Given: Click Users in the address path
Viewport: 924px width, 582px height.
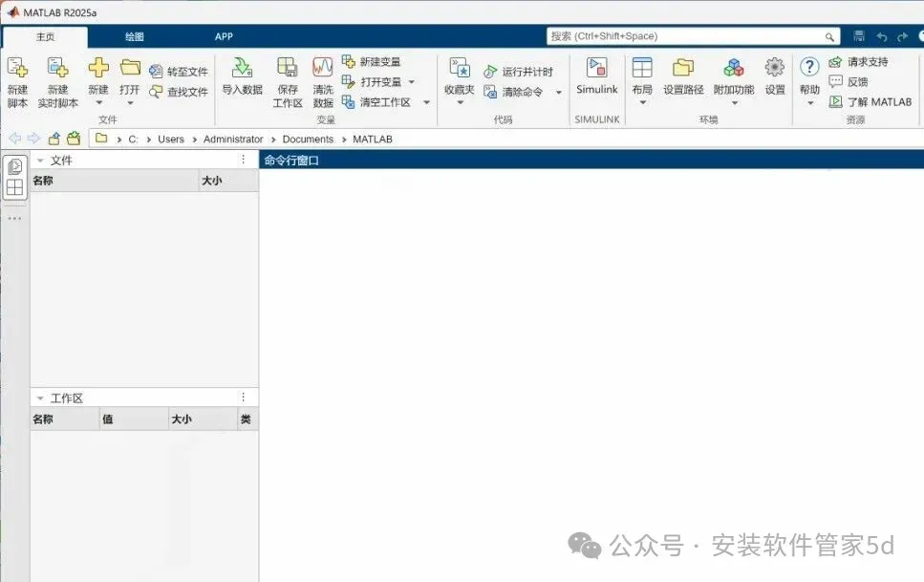Looking at the screenshot, I should tap(171, 140).
